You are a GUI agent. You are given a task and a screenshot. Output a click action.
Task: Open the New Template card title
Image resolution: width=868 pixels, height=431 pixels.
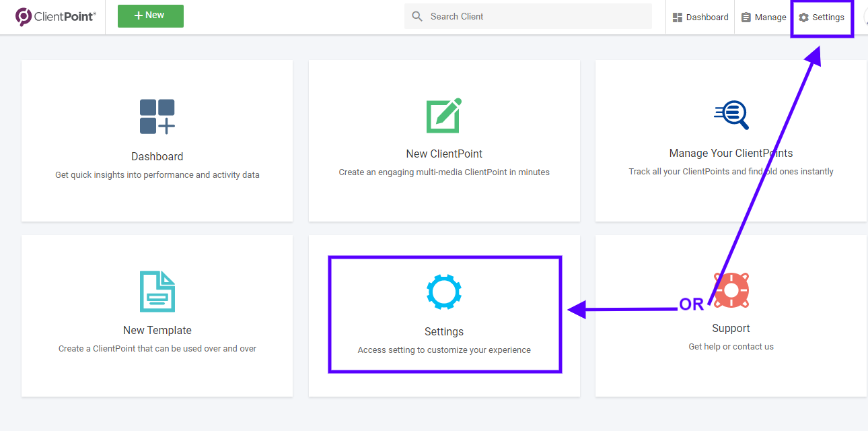click(x=157, y=330)
